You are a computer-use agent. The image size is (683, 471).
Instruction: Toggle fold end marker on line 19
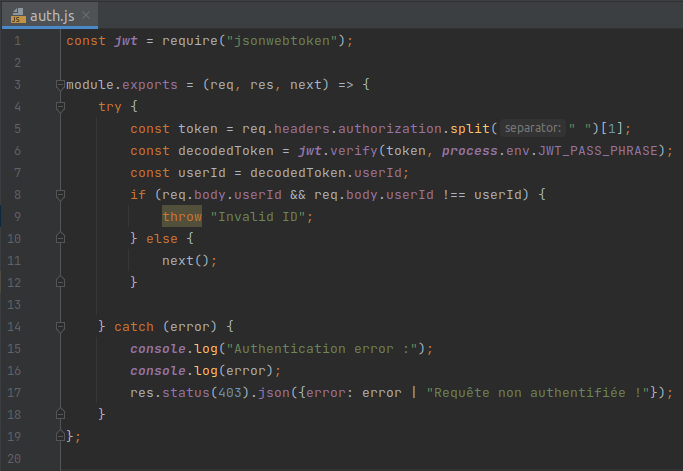[x=61, y=436]
